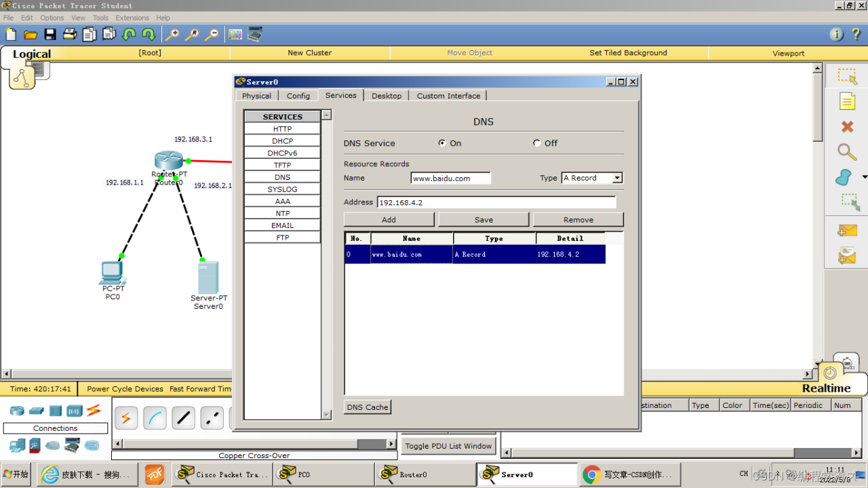
Task: Click the DNS Cache button
Action: 368,407
